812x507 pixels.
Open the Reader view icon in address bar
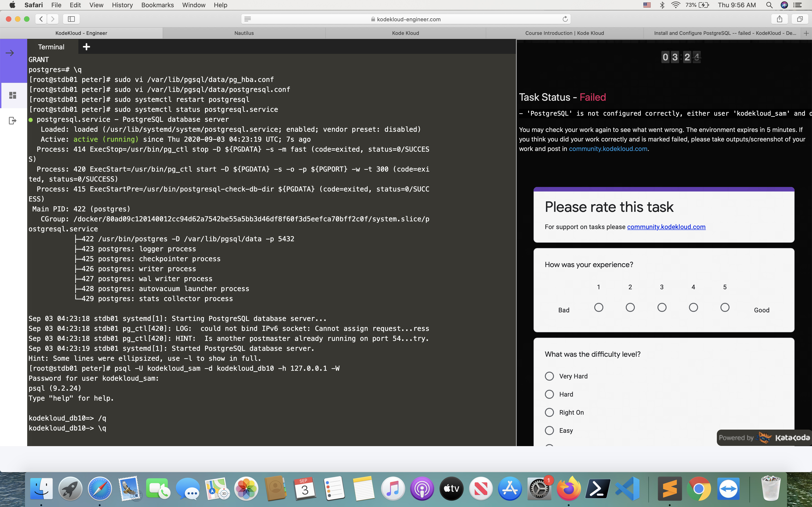coord(248,19)
